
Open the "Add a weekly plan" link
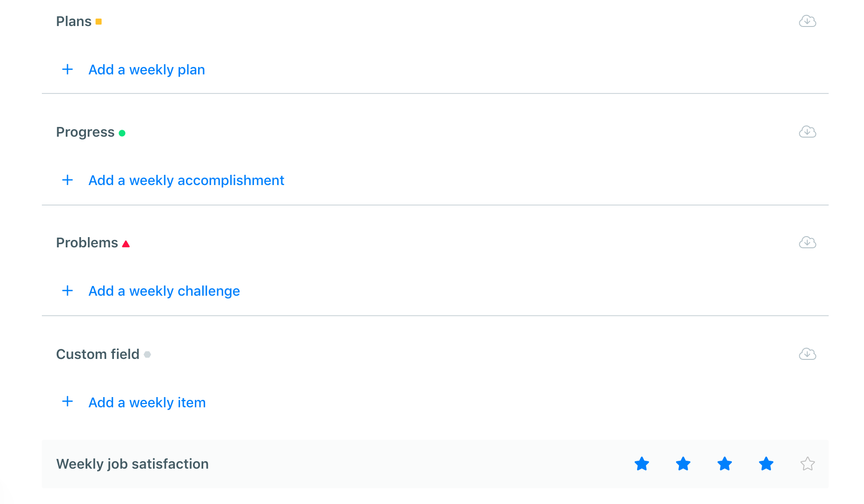click(146, 69)
